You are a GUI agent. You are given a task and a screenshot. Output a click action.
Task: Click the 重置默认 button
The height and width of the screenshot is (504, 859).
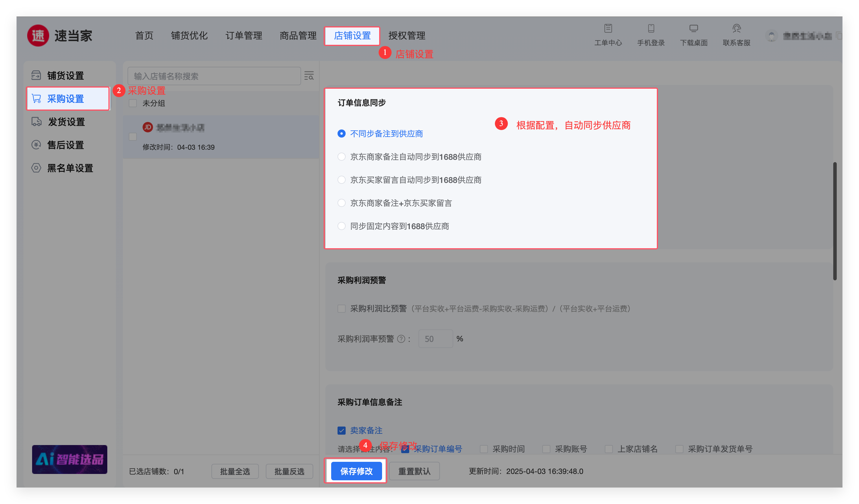coord(414,471)
